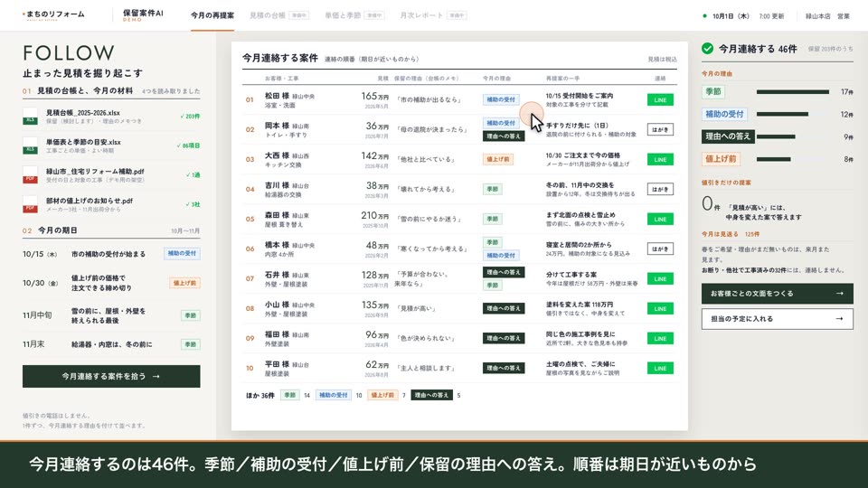Click 保留案件AI demo title
The width and height of the screenshot is (868, 488).
[143, 15]
